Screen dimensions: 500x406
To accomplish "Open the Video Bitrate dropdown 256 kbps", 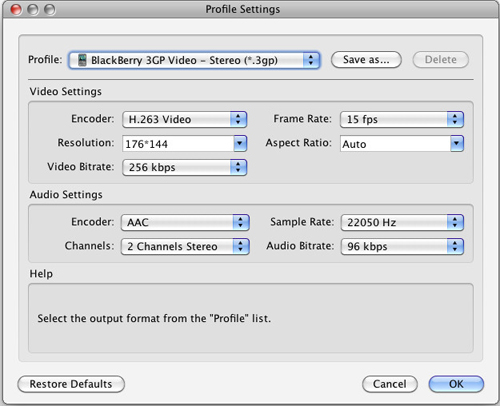I will (184, 167).
